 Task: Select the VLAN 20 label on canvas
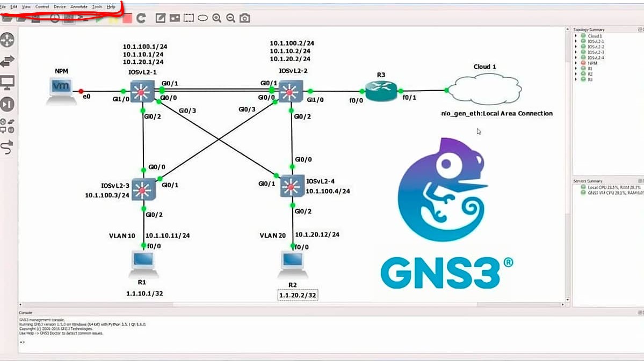click(x=273, y=235)
